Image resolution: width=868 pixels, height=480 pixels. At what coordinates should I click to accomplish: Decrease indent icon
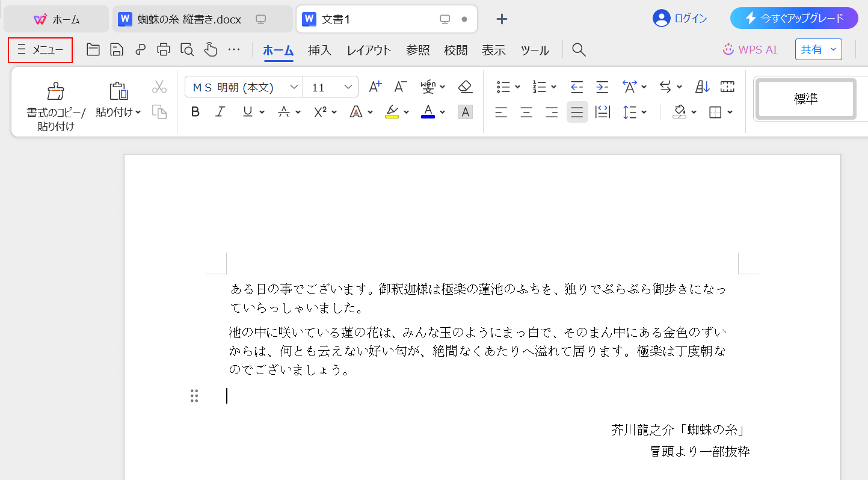(x=577, y=87)
